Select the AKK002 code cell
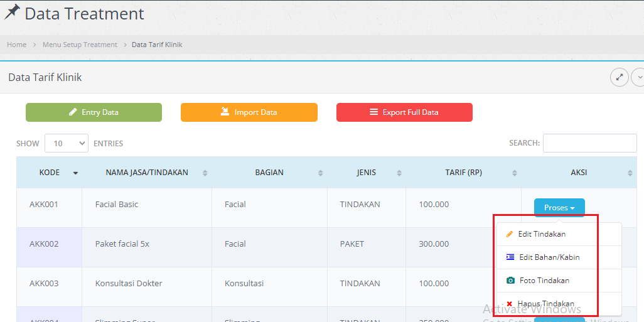644x322 pixels. pyautogui.click(x=50, y=247)
